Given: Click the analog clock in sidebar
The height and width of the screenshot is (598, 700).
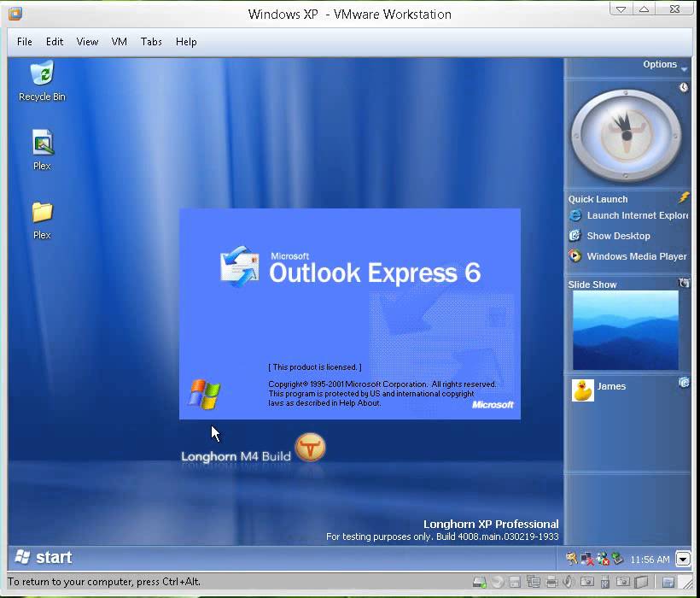Looking at the screenshot, I should tap(626, 134).
